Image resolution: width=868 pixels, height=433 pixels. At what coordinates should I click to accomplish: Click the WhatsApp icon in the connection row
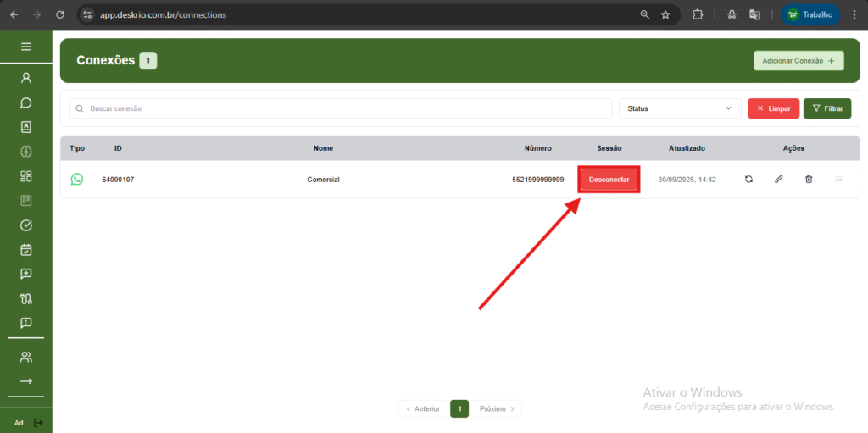(x=77, y=180)
